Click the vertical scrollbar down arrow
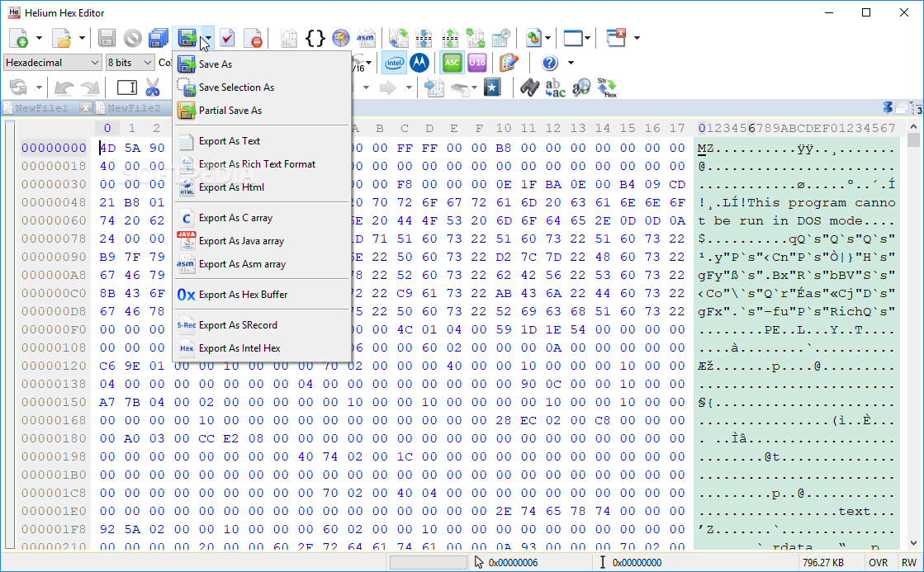This screenshot has height=572, width=924. pyautogui.click(x=913, y=542)
